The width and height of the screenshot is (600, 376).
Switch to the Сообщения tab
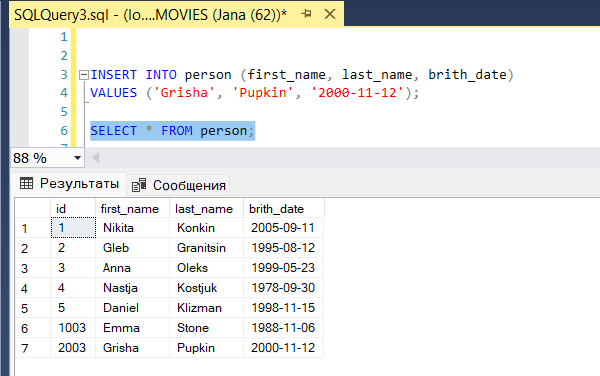pos(178,185)
